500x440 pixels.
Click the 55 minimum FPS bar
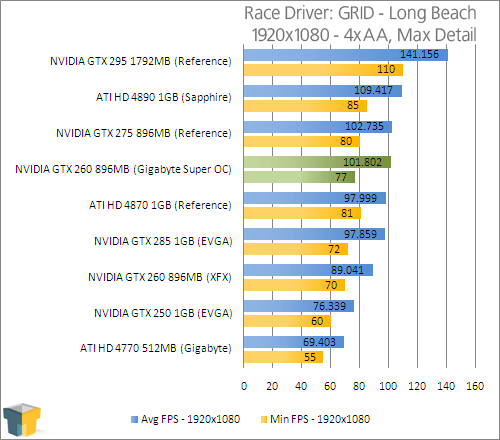click(283, 357)
